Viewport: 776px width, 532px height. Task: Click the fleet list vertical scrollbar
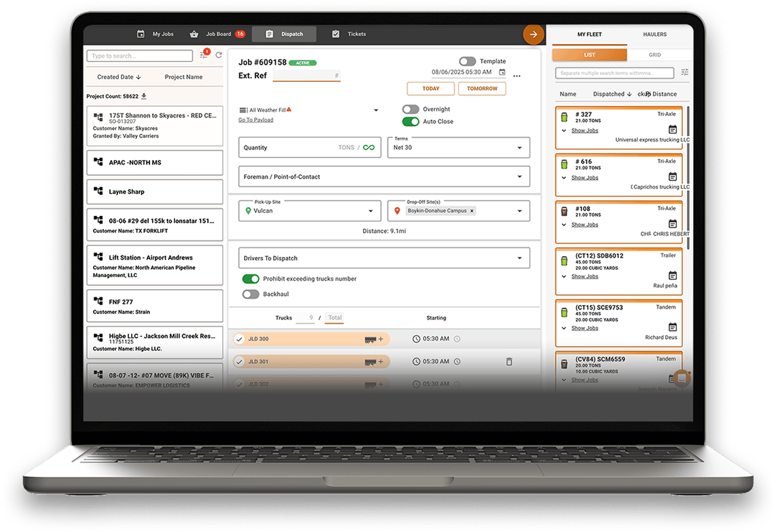point(688,177)
